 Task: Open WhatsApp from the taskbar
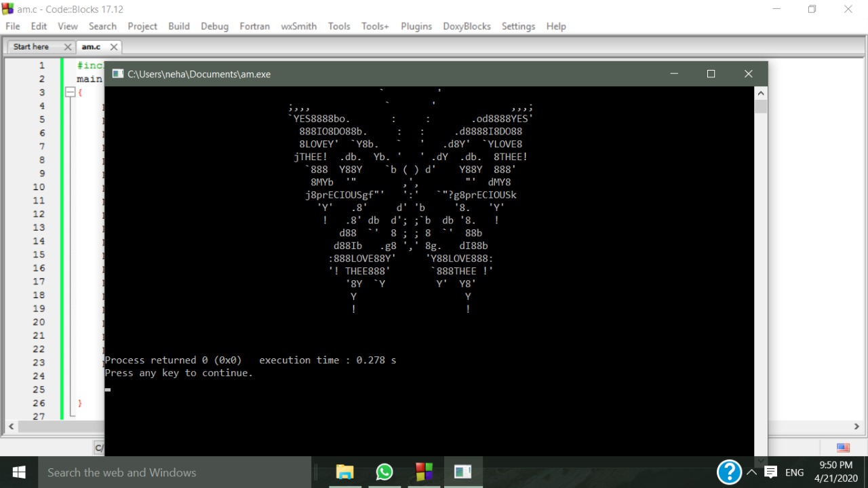[x=384, y=472]
